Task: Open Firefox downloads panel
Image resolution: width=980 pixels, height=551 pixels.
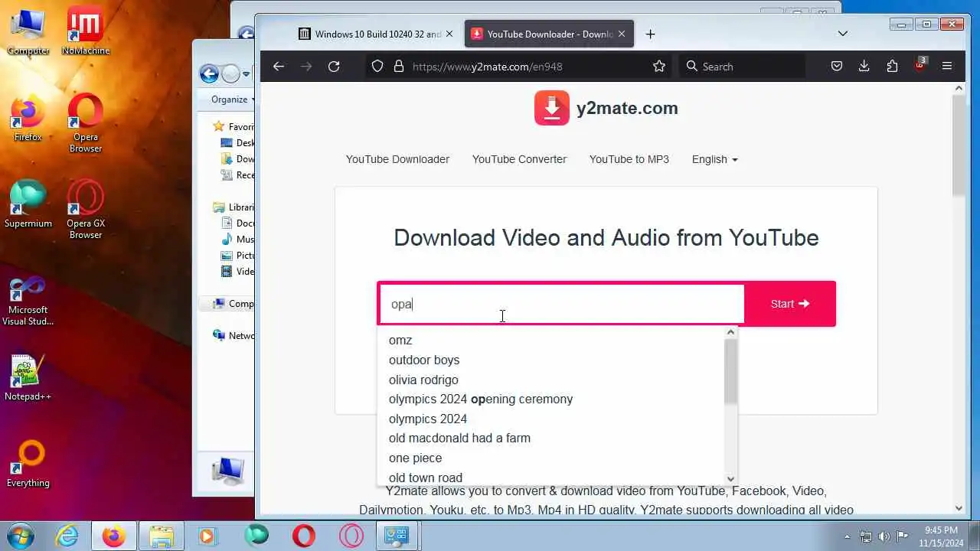Action: (864, 67)
